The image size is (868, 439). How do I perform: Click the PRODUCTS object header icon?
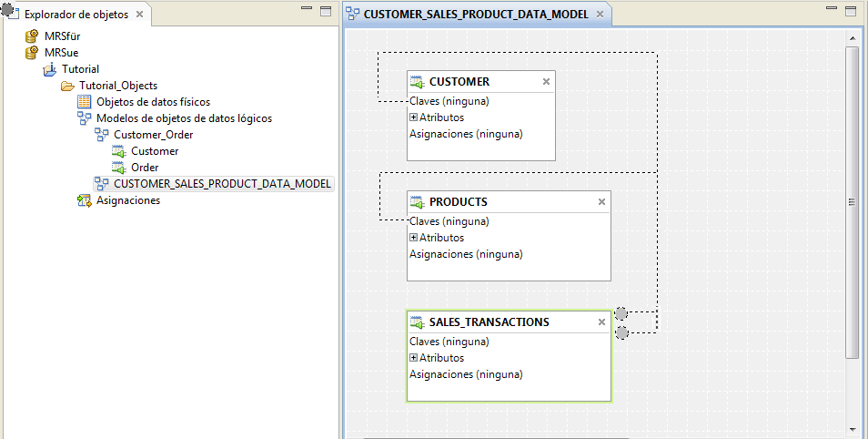(x=418, y=202)
